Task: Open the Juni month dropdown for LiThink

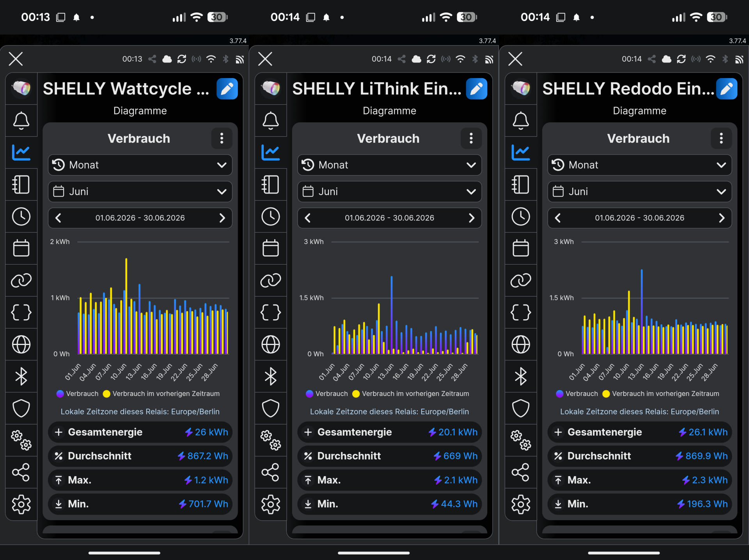Action: (x=389, y=192)
